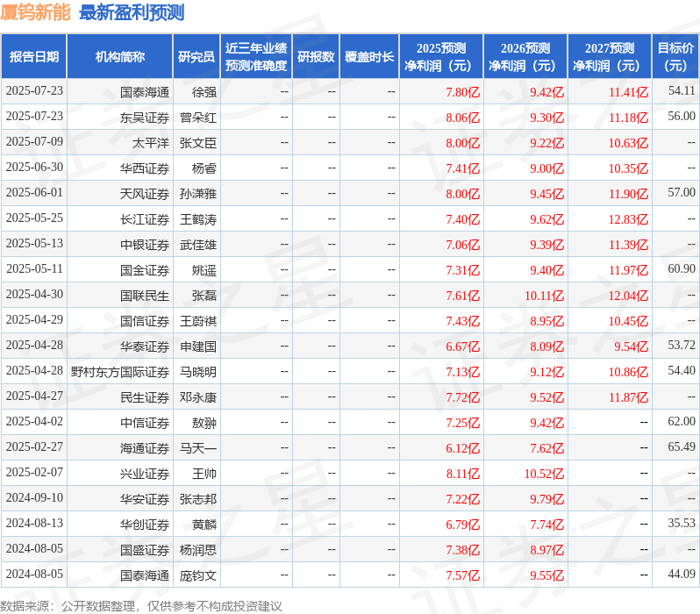Select the 2025预测净利润 column header
700x614 pixels.
441,57
